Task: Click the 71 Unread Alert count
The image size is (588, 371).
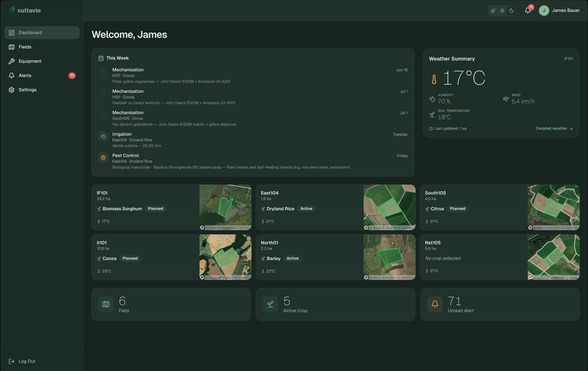Action: tap(454, 301)
